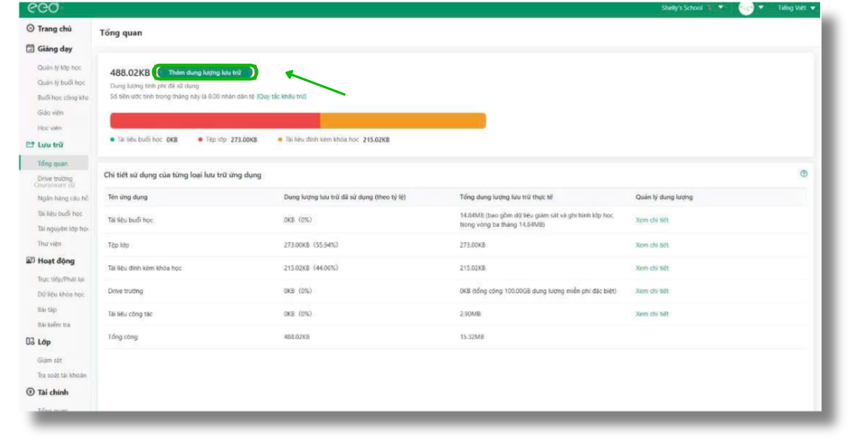Click the Lớp section icon
Image resolution: width=868 pixels, height=443 pixels.
pyautogui.click(x=30, y=342)
